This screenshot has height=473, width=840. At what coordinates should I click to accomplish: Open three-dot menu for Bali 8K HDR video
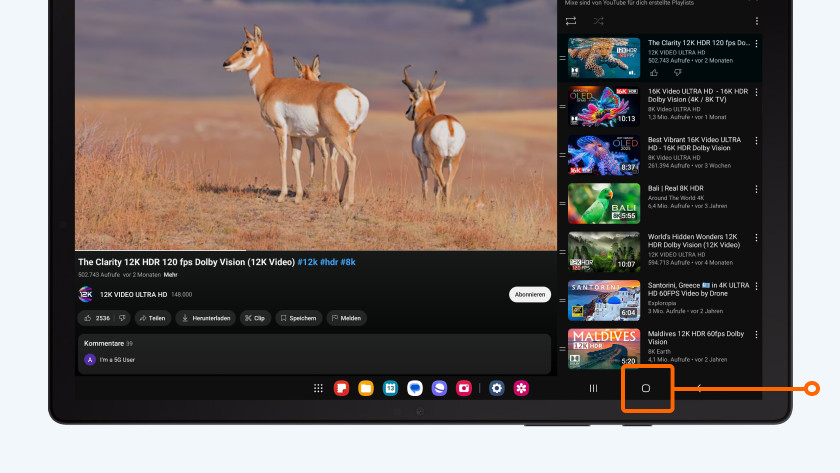(x=756, y=189)
